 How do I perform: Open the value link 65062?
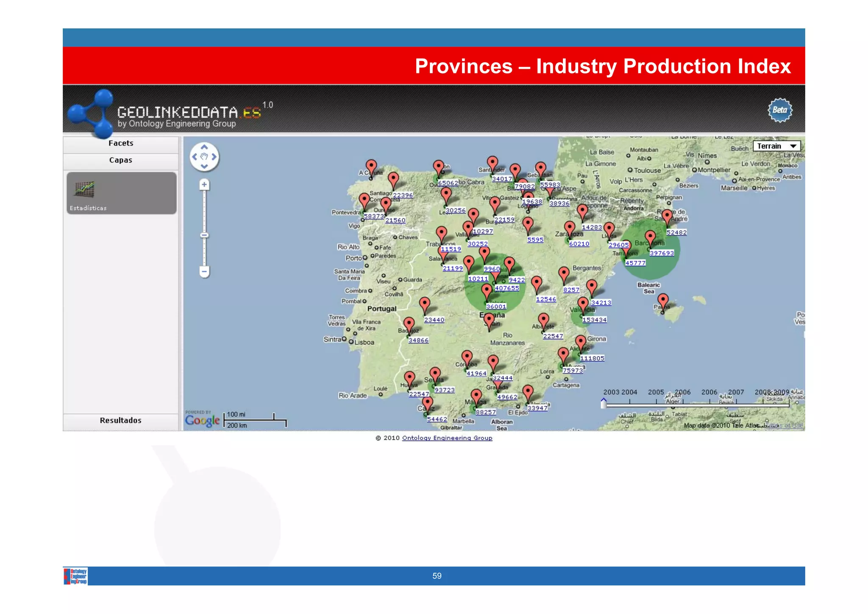(x=448, y=183)
